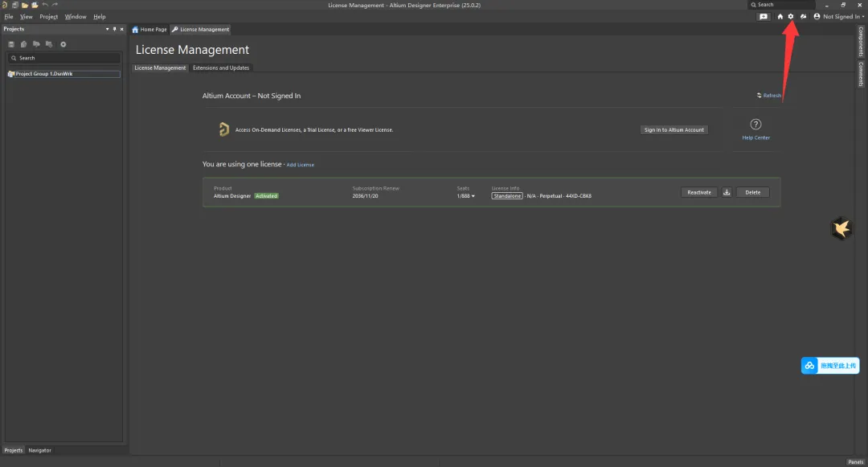Image resolution: width=868 pixels, height=467 pixels.
Task: Open the Window menu
Action: [76, 17]
